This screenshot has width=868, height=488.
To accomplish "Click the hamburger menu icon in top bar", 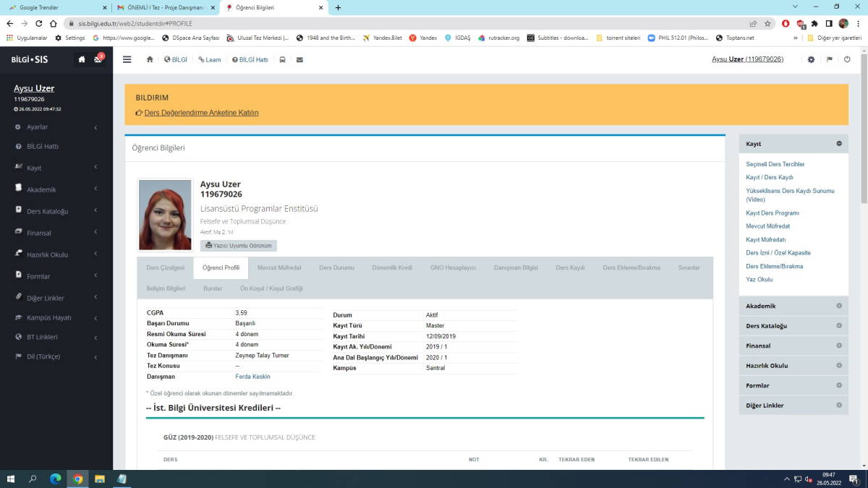I will pyautogui.click(x=127, y=59).
